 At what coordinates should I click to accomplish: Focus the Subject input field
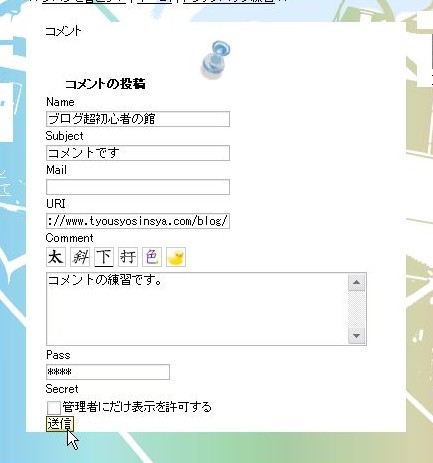[x=138, y=153]
